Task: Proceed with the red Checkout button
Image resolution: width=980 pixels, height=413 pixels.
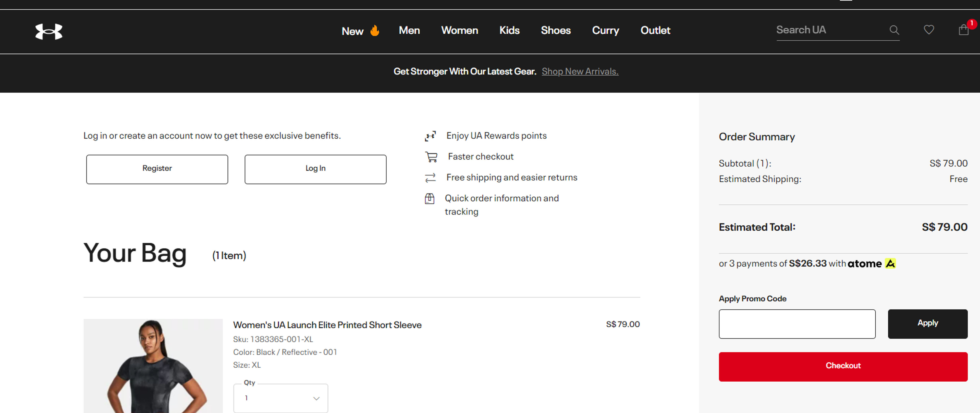Action: [843, 367]
